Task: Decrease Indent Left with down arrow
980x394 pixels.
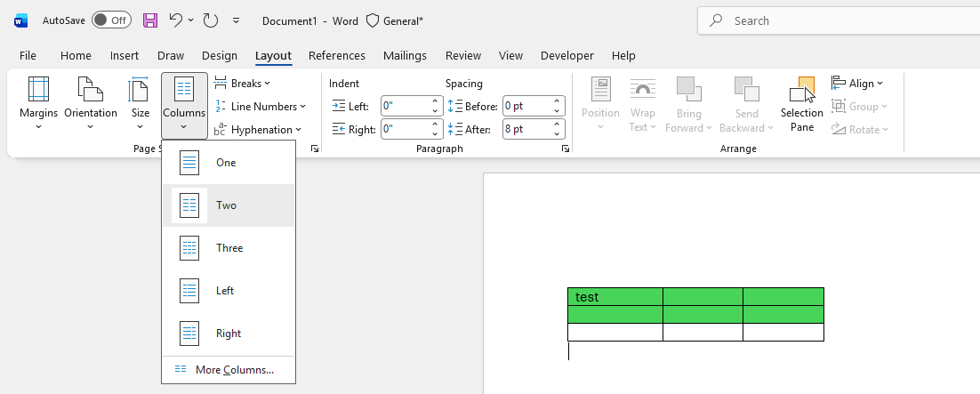Action: [435, 111]
